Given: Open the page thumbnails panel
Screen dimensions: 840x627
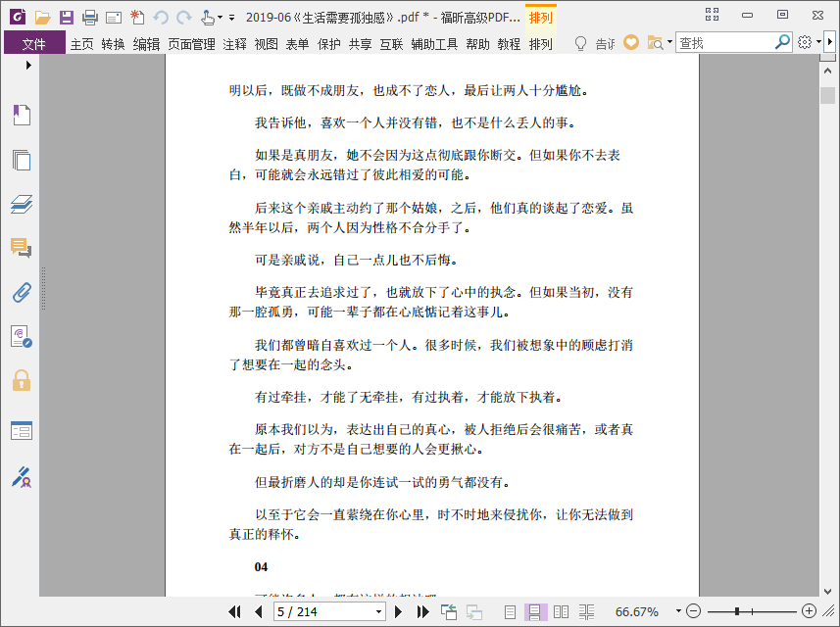Looking at the screenshot, I should point(22,160).
